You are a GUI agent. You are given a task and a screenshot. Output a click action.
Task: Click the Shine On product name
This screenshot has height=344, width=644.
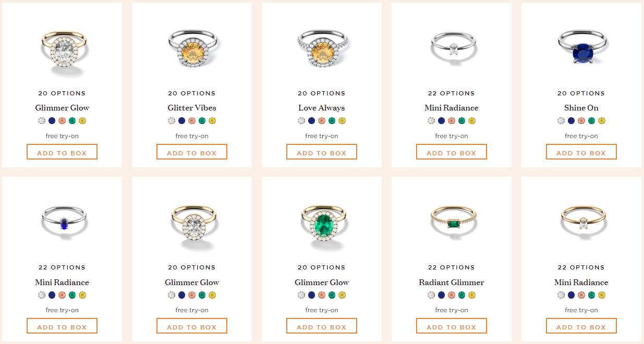581,108
